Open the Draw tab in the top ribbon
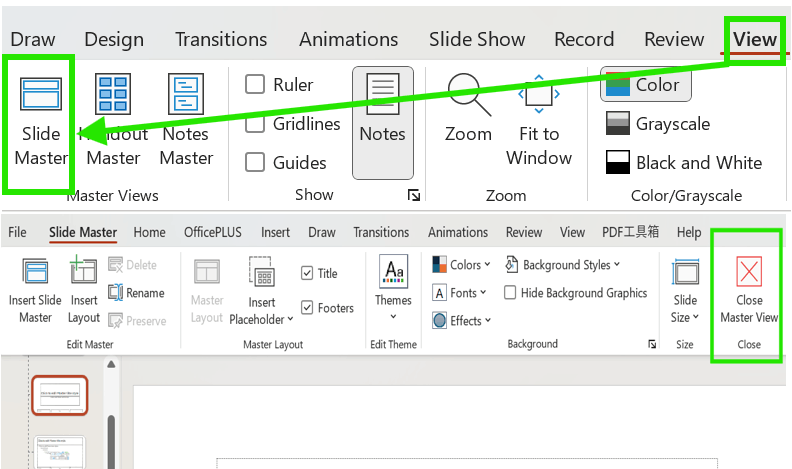The width and height of the screenshot is (792, 469). coord(33,39)
